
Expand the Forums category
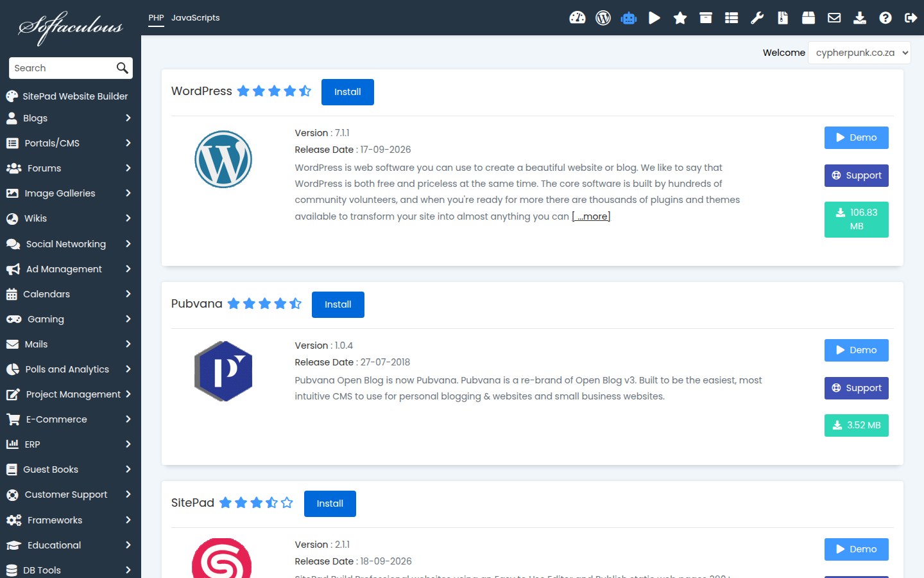pyautogui.click(x=71, y=168)
